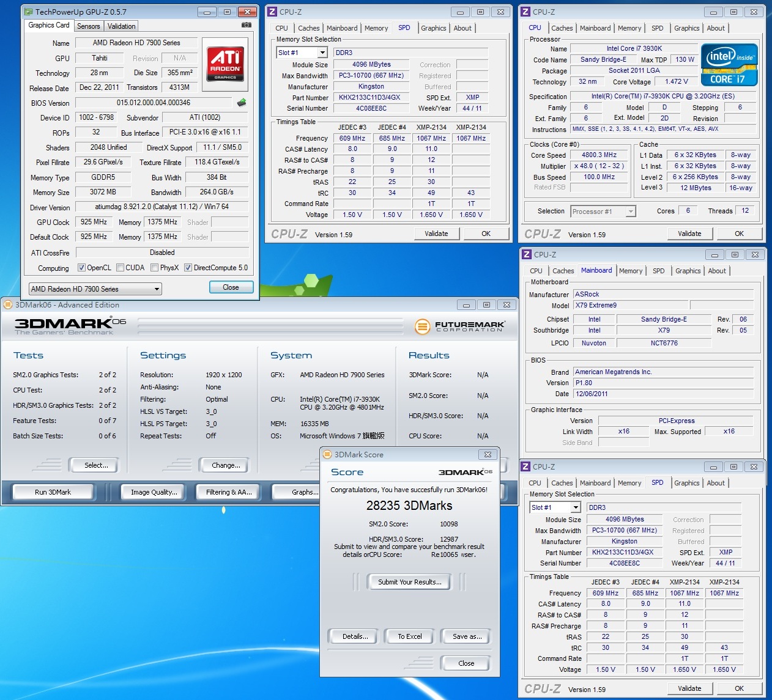Toggle the PhysX checkbox
Image resolution: width=772 pixels, height=700 pixels.
(x=155, y=268)
